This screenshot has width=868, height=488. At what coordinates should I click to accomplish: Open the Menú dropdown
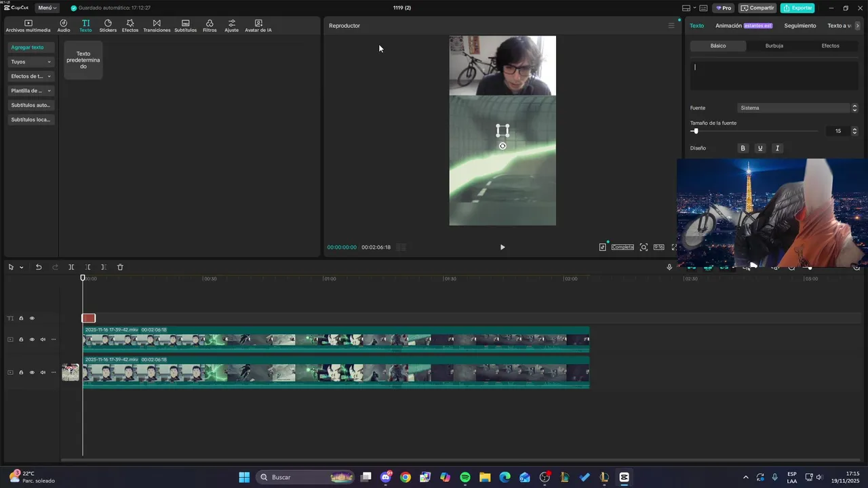(47, 8)
